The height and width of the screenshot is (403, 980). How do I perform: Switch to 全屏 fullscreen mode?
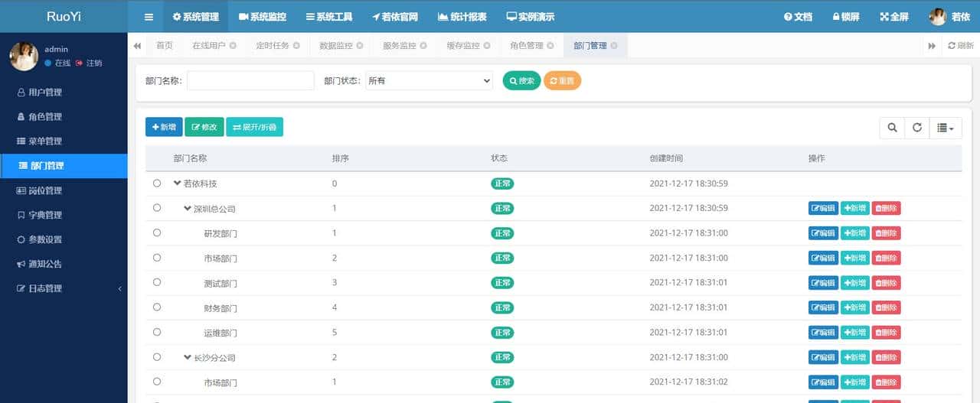894,17
